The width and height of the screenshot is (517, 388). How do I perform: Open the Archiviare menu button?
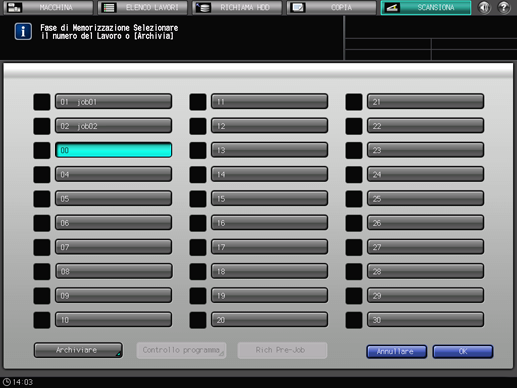click(78, 350)
